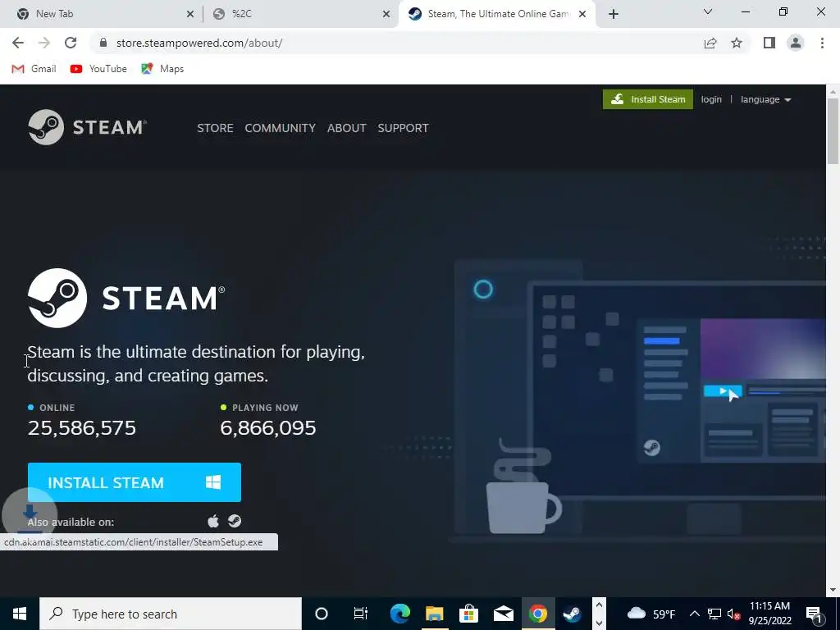Click the blue INSTALL STEAM button
This screenshot has width=840, height=630.
point(134,482)
